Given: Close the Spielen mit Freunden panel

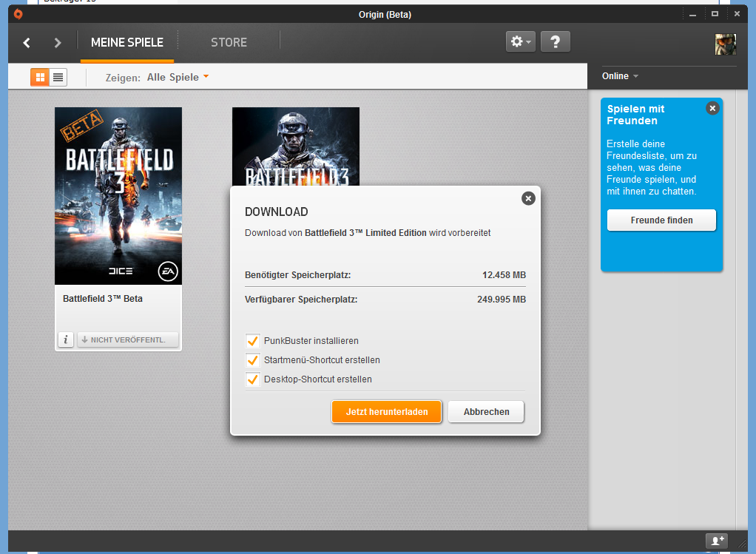Looking at the screenshot, I should click(x=712, y=109).
